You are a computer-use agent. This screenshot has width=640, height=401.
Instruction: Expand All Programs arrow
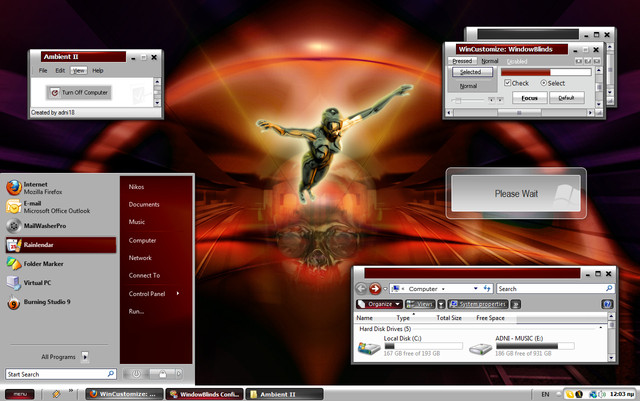[x=85, y=356]
